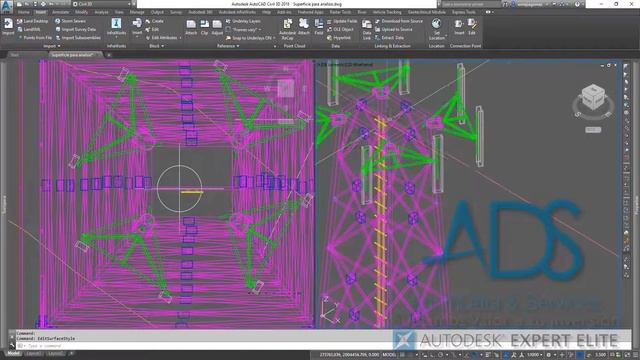Open Set Location dropdown
The width and height of the screenshot is (640, 360).
point(436,29)
